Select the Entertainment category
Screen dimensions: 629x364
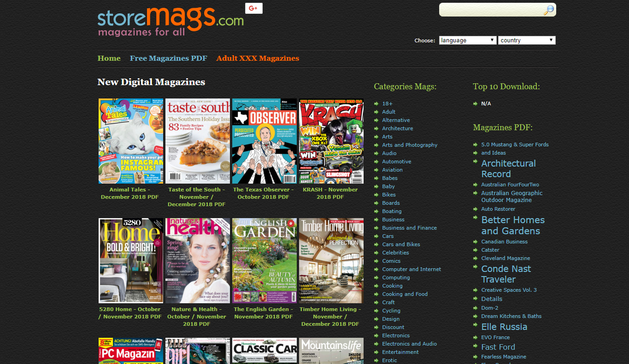400,352
